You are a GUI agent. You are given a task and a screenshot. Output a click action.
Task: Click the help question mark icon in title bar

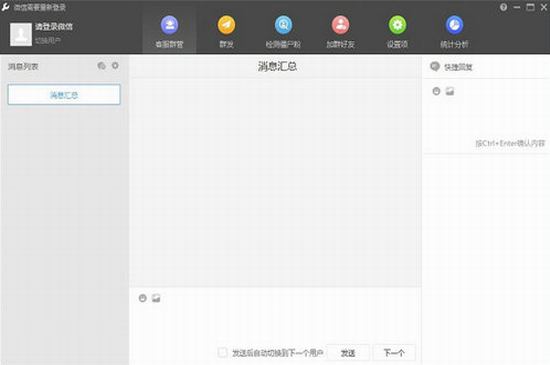pos(503,7)
